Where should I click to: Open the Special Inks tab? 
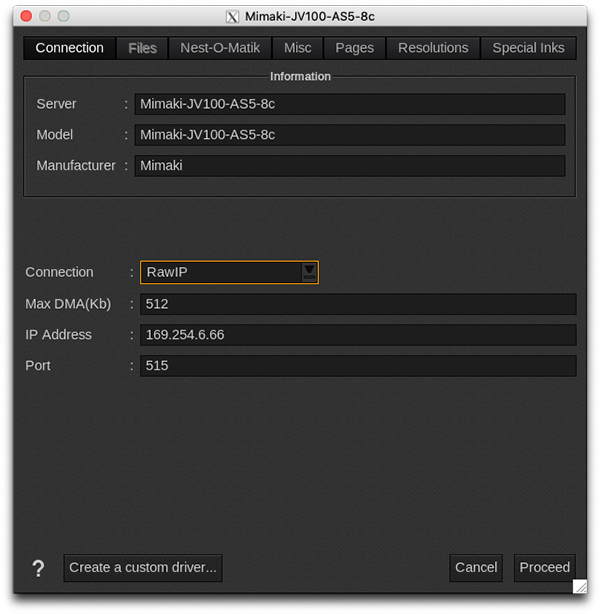point(528,48)
